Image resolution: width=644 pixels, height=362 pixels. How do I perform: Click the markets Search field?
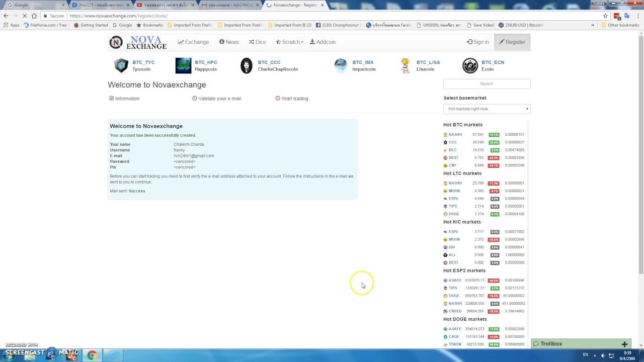pos(487,84)
